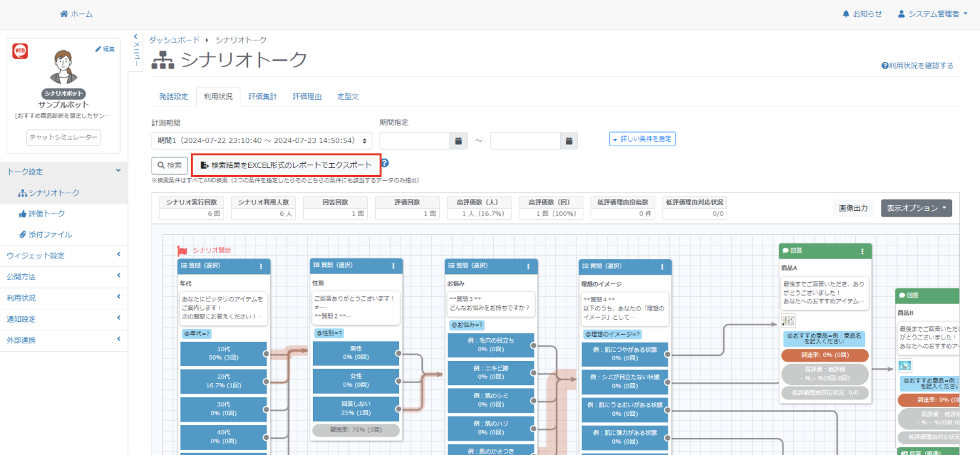Select the 10代 50% option block
This screenshot has width=980, height=455.
coord(223,354)
